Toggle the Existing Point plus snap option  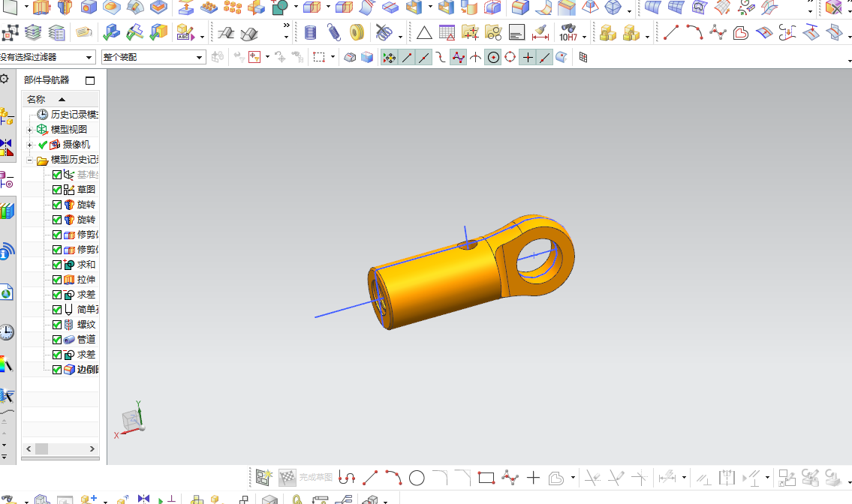coord(528,57)
